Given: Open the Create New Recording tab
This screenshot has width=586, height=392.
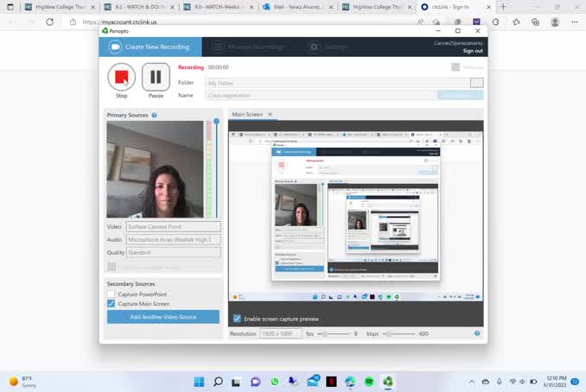Looking at the screenshot, I should tap(150, 47).
